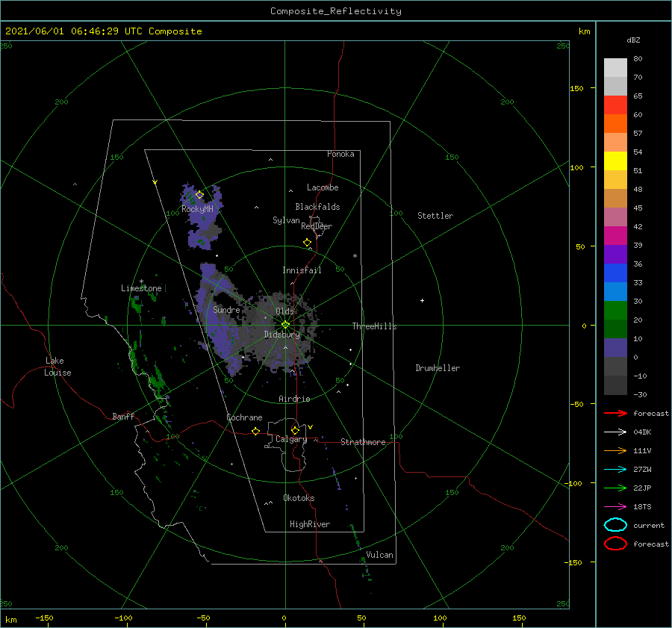This screenshot has width=672, height=628.
Task: Select the yellow diamond marker below RedDeer
Action: (307, 243)
